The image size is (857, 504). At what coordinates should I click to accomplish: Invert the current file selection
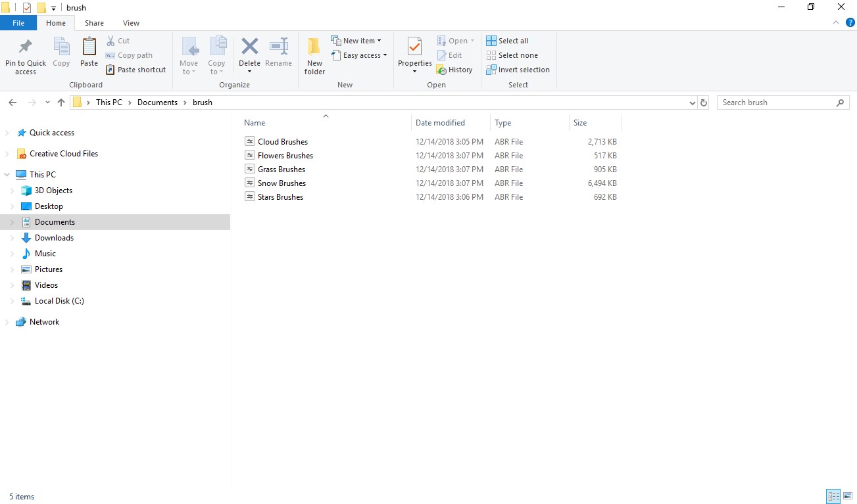click(x=518, y=70)
